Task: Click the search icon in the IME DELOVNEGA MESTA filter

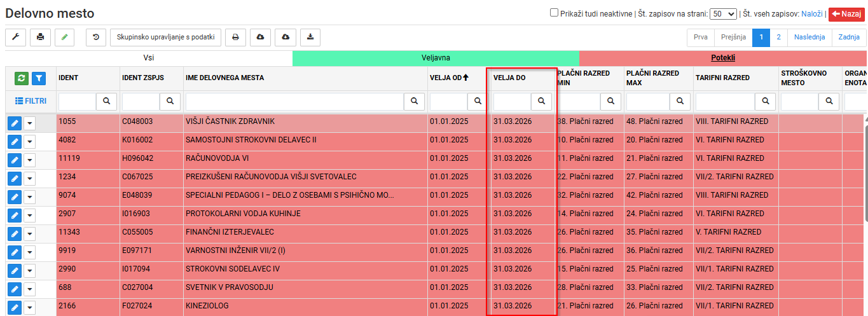Action: coord(414,100)
